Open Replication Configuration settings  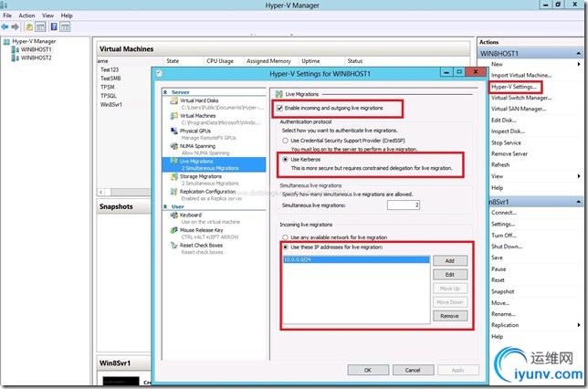[207, 192]
